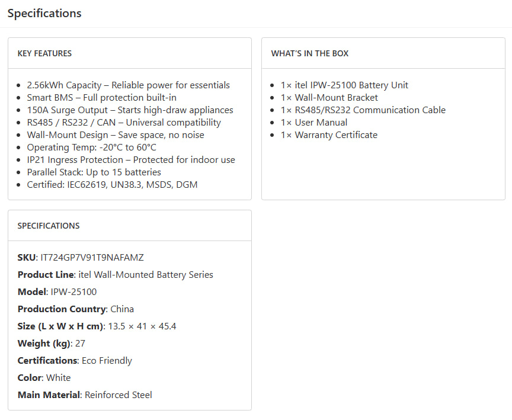Click the WHAT'S IN THE BOX header
This screenshot has width=512, height=420.
[x=310, y=53]
